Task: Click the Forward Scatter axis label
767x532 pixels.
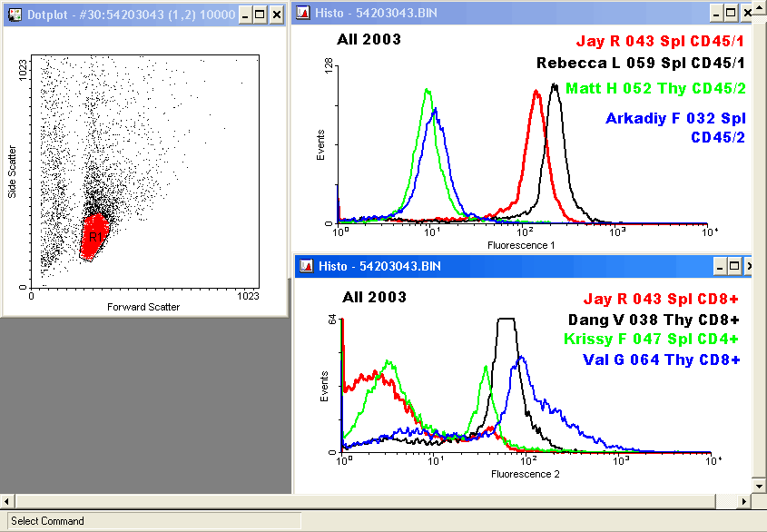Action: (143, 307)
